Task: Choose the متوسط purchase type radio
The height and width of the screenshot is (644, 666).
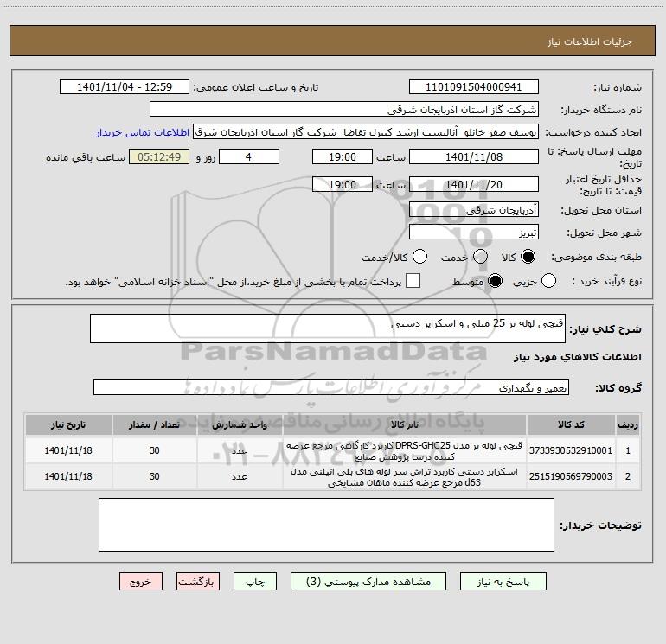Action: point(495,281)
